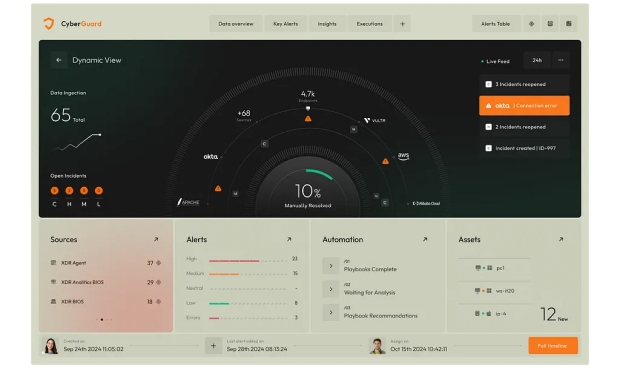Open the grid layout icon in header
The image size is (620, 368).
[x=550, y=24]
